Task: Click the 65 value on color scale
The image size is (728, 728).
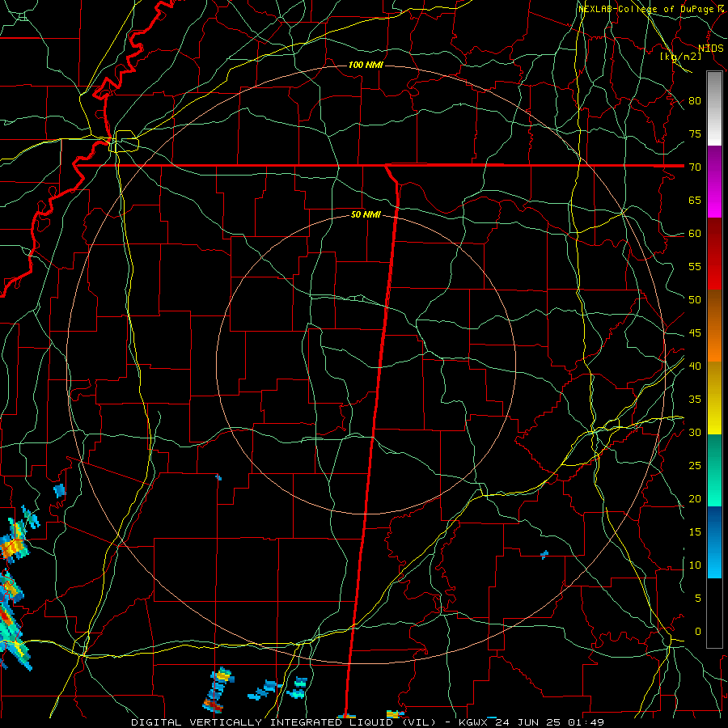Action: [x=695, y=200]
